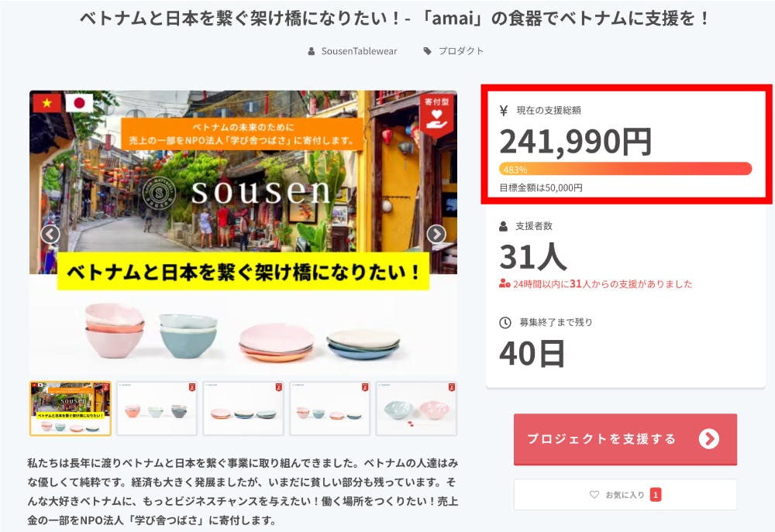
Task: Click the user icon beside SousenTablewear
Action: [312, 51]
